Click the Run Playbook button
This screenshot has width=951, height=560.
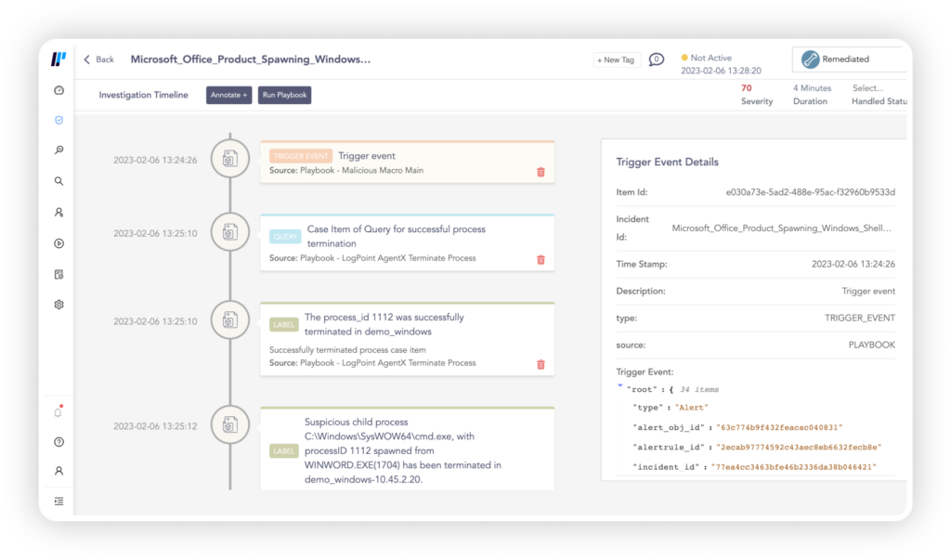[284, 96]
